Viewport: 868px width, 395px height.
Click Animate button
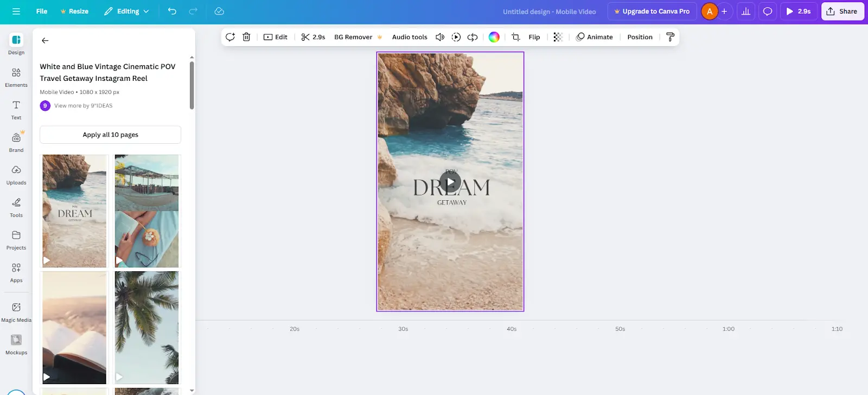pos(595,37)
